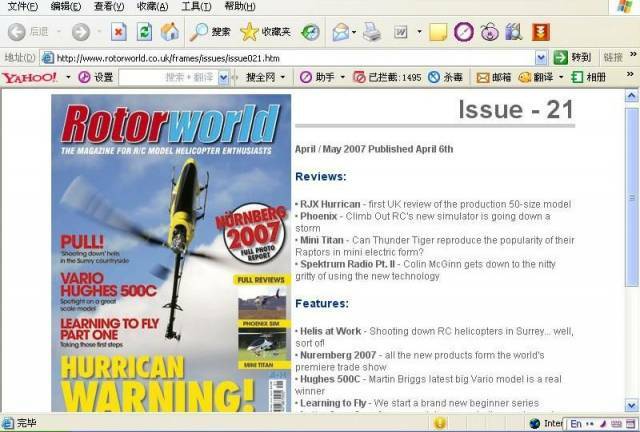Image resolution: width=640 pixels, height=432 pixels.
Task: Open the Home page icon
Action: coord(170,32)
